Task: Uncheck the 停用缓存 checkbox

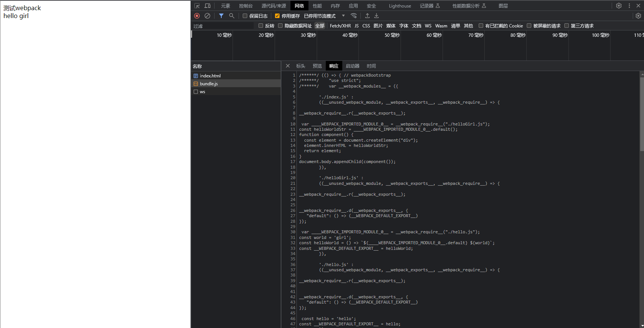Action: click(277, 16)
